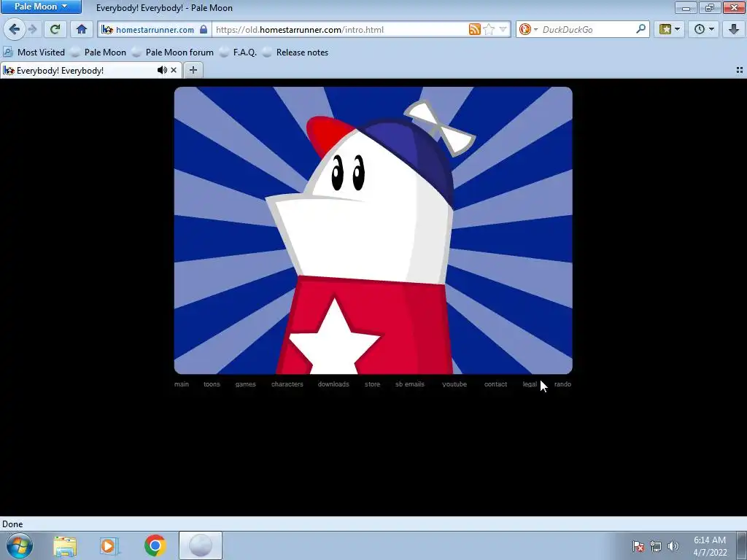Open the Action Center flag icon

pos(638,546)
